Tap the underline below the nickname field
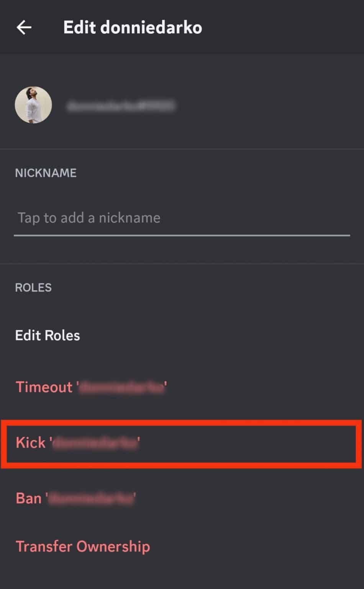 [182, 235]
